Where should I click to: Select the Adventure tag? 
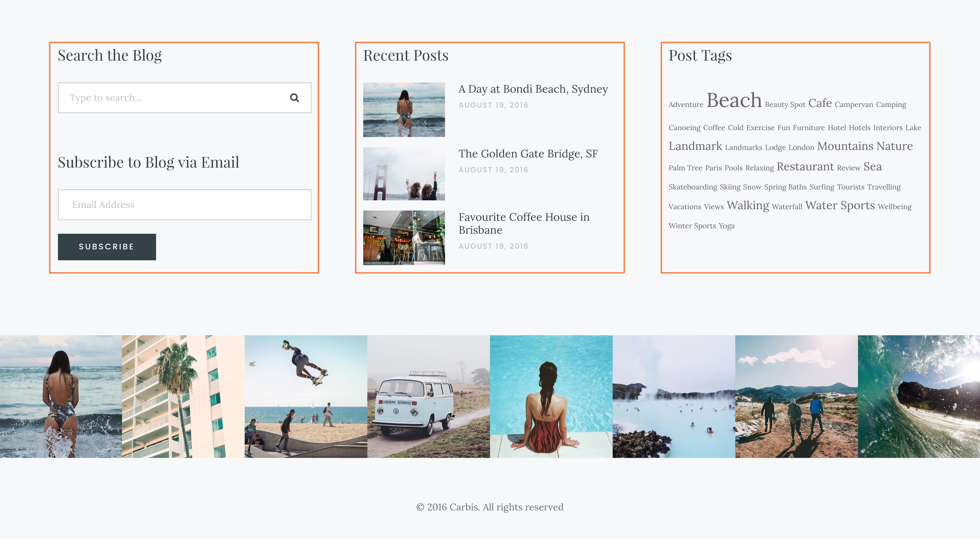686,105
